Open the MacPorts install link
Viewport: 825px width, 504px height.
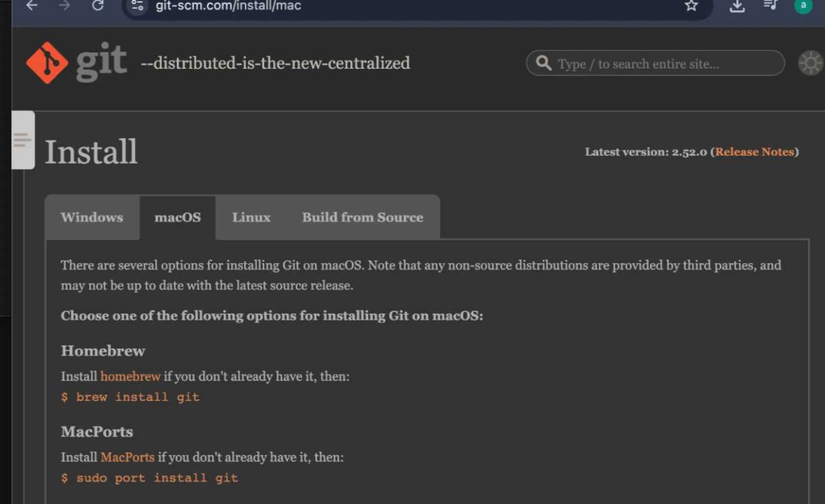(127, 457)
